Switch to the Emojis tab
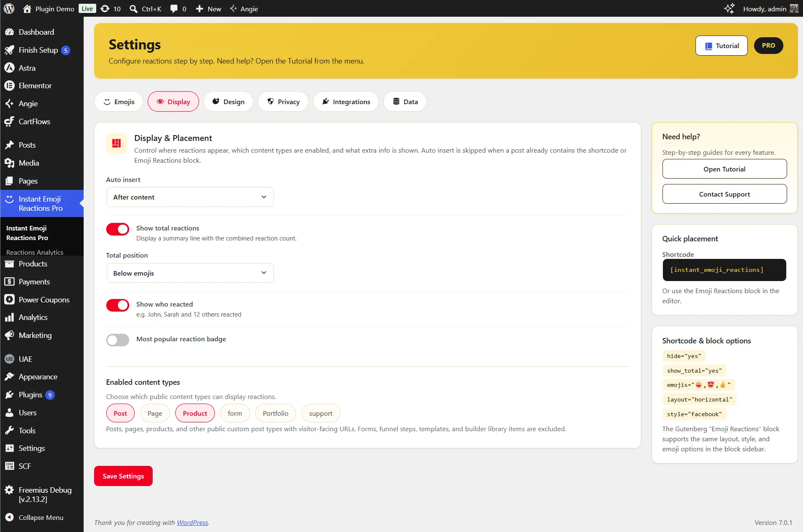The height and width of the screenshot is (532, 803). pyautogui.click(x=119, y=102)
